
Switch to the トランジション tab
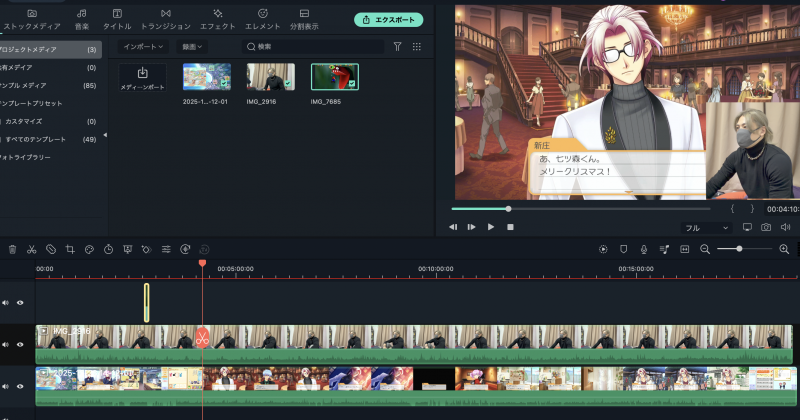click(166, 19)
